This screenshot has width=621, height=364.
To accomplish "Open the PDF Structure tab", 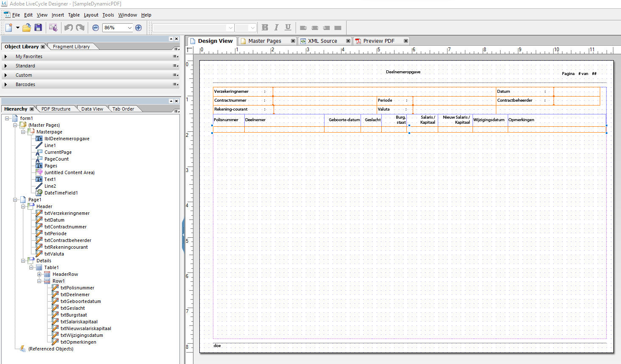I will [56, 109].
